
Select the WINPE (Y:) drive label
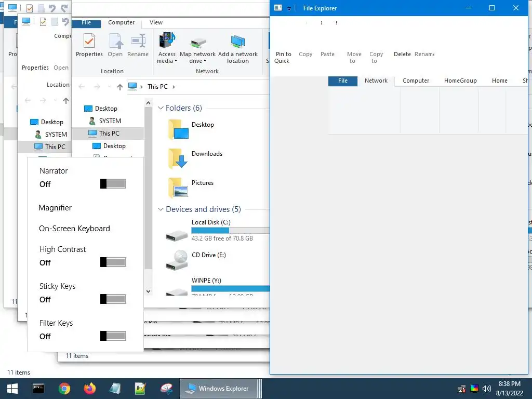click(206, 280)
